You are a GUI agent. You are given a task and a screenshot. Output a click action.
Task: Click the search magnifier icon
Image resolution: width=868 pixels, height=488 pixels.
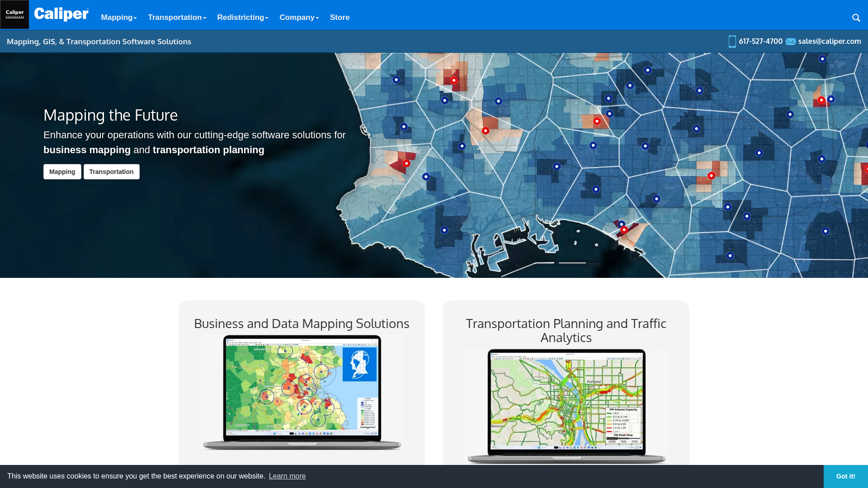(x=856, y=18)
